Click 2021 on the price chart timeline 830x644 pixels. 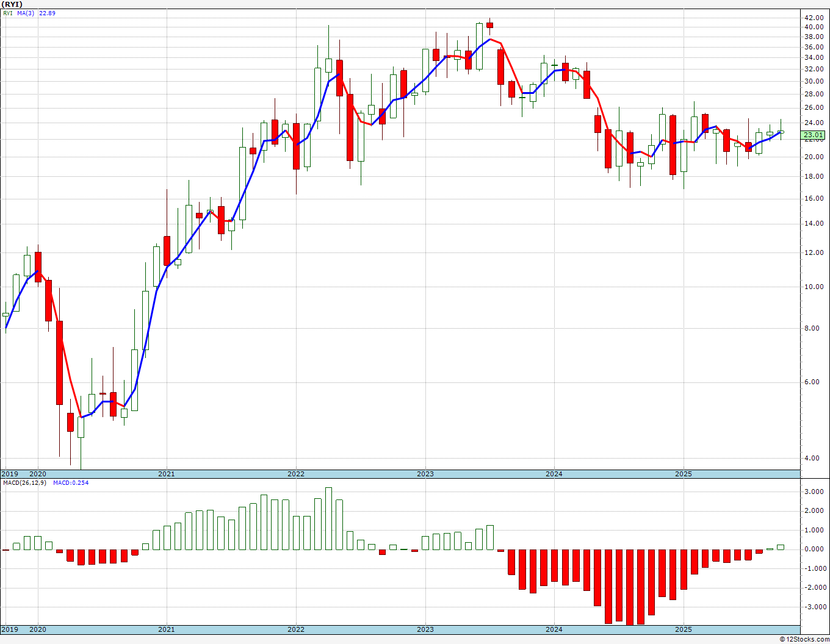[166, 474]
